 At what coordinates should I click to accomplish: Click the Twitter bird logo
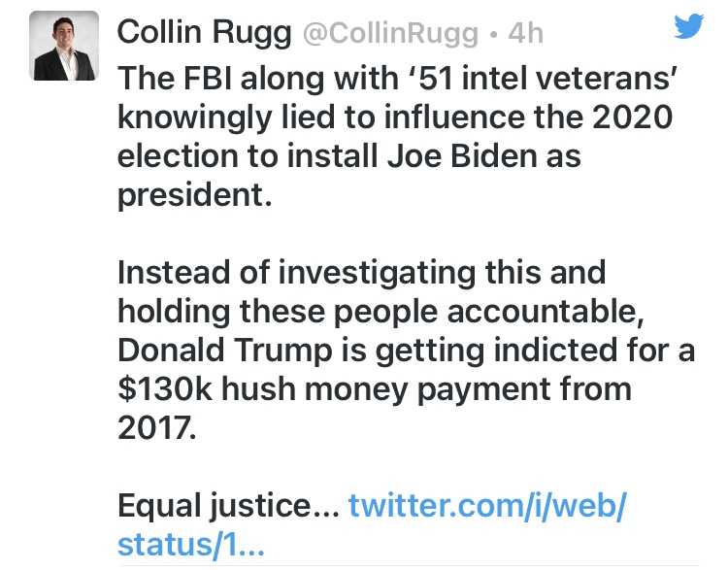click(688, 27)
